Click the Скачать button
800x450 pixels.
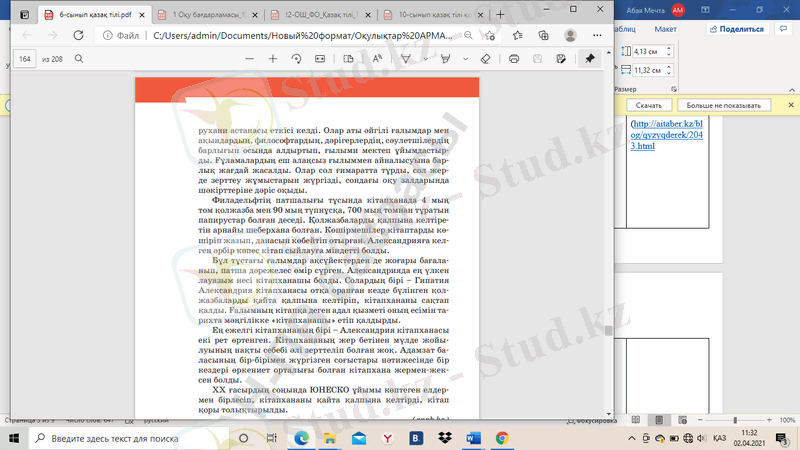pyautogui.click(x=649, y=104)
